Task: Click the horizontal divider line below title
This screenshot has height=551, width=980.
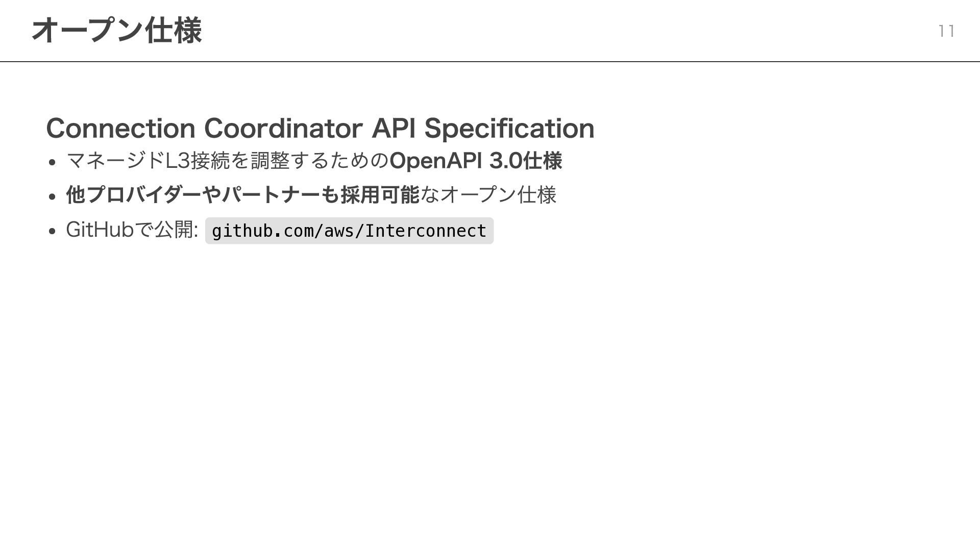Action: pyautogui.click(x=490, y=62)
